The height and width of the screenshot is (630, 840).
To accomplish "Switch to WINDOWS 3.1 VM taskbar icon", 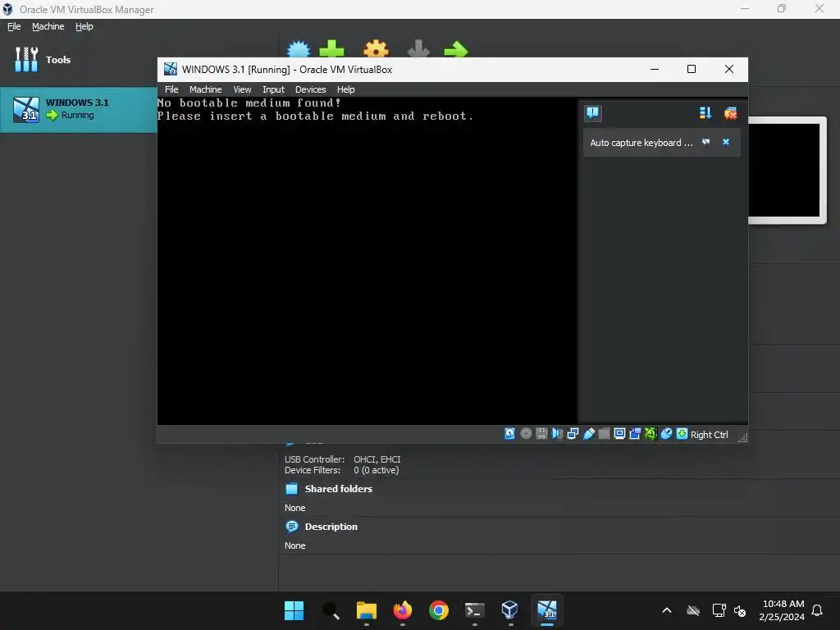I will click(x=547, y=610).
